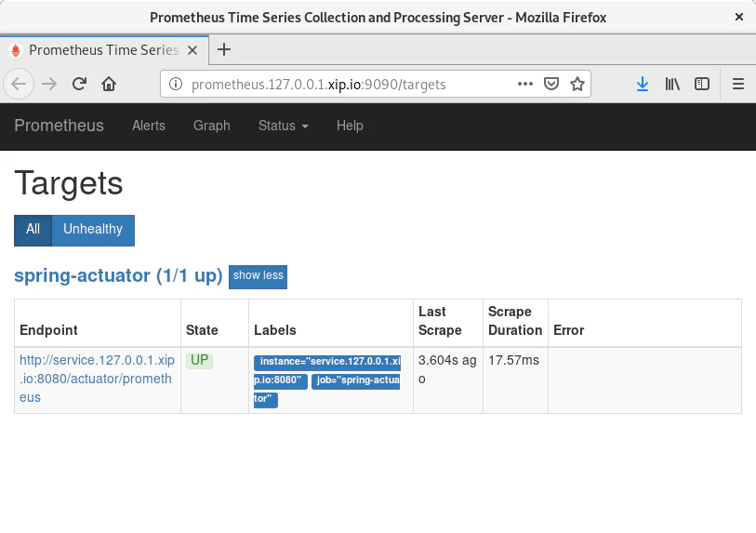Screen dimensions: 756x533
Task: Expand the Status dropdown menu
Action: (283, 126)
